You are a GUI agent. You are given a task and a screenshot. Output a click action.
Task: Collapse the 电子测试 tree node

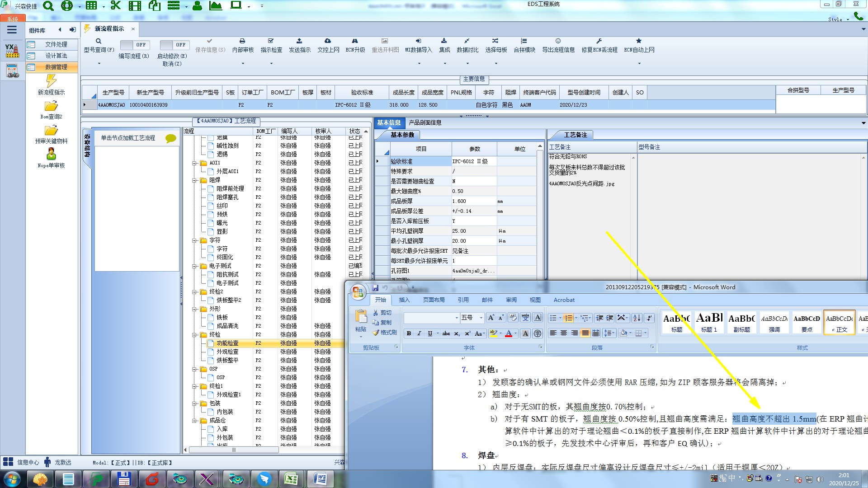click(x=194, y=266)
